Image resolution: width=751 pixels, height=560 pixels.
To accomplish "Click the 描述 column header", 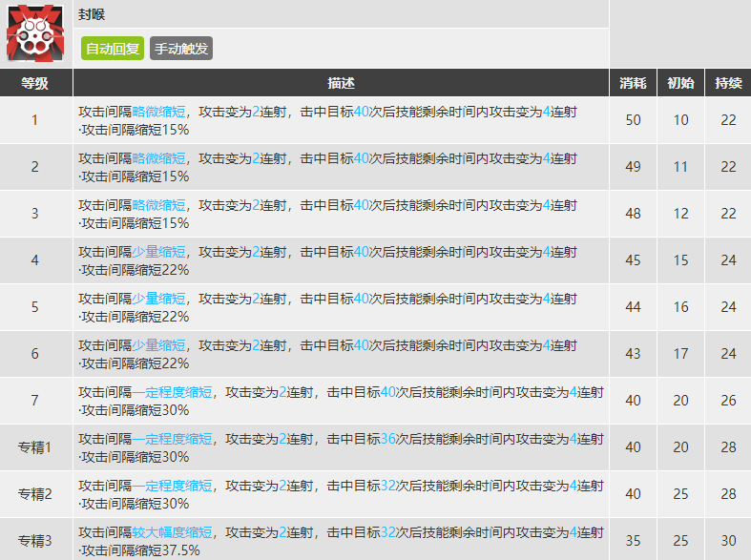I will (x=341, y=83).
